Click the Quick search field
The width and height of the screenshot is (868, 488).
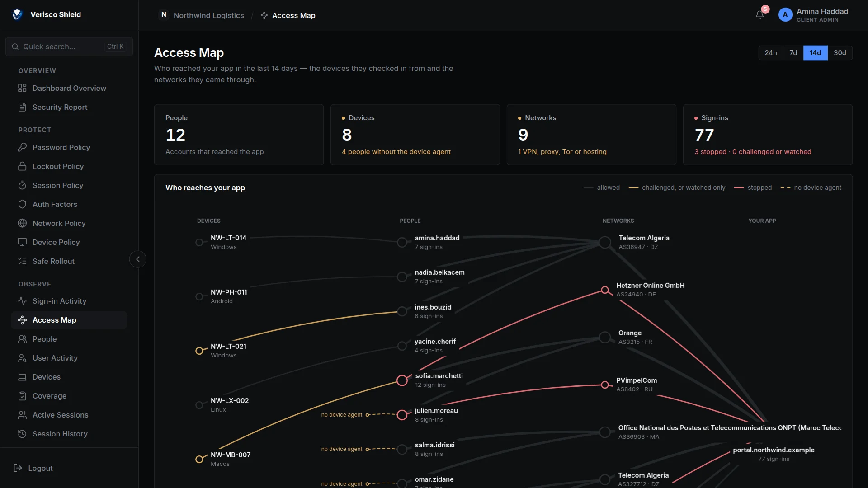69,47
